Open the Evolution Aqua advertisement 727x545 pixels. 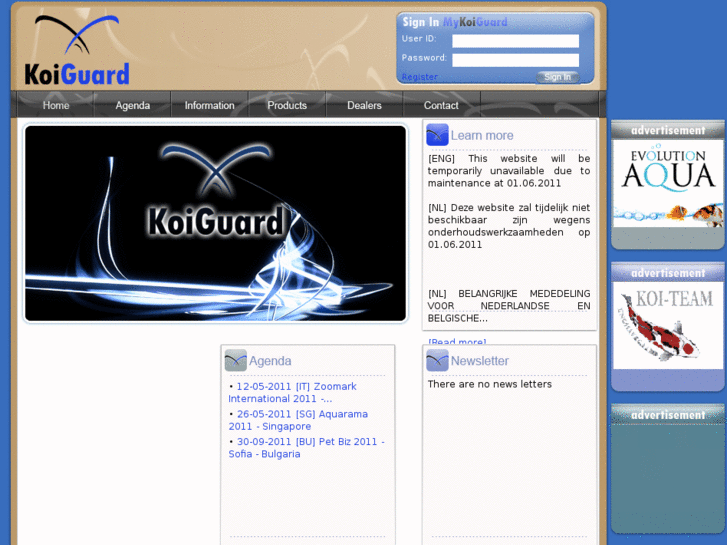coord(668,184)
